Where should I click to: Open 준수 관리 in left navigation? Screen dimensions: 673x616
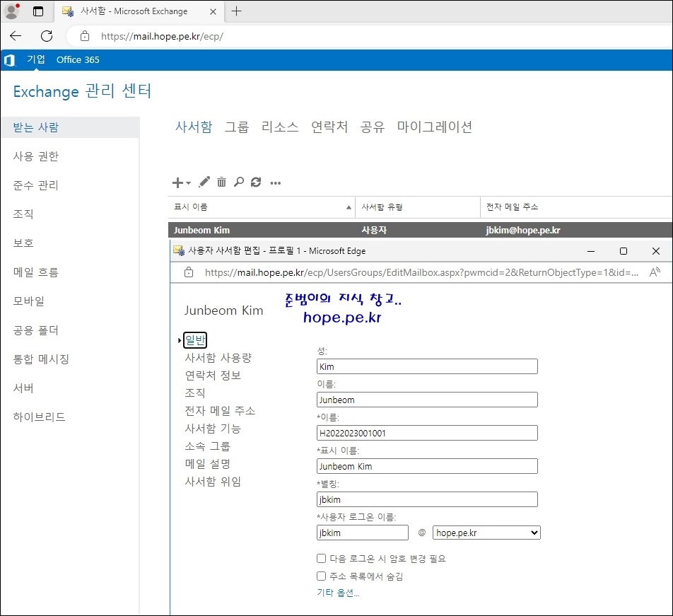35,185
